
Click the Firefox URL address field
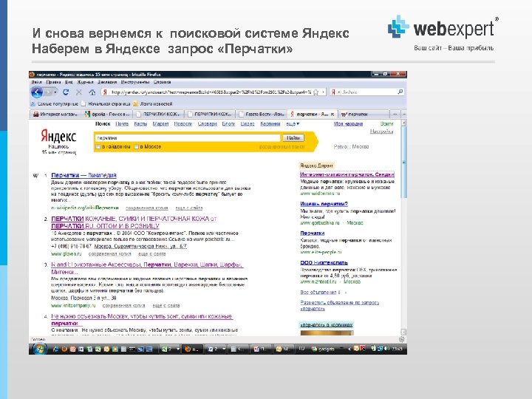(x=214, y=92)
